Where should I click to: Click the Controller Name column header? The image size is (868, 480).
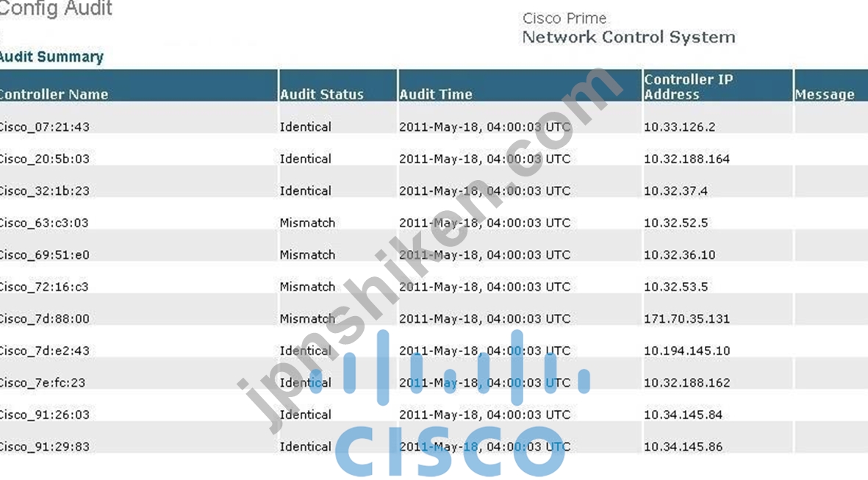[54, 94]
